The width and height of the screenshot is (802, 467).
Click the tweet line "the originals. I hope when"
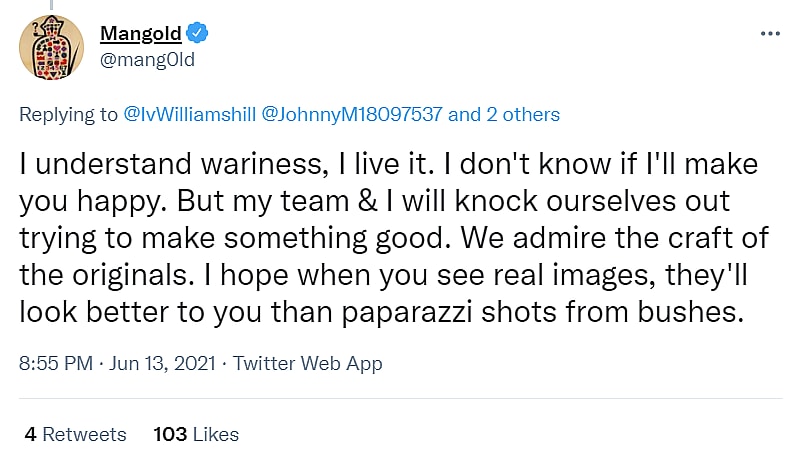click(x=385, y=276)
